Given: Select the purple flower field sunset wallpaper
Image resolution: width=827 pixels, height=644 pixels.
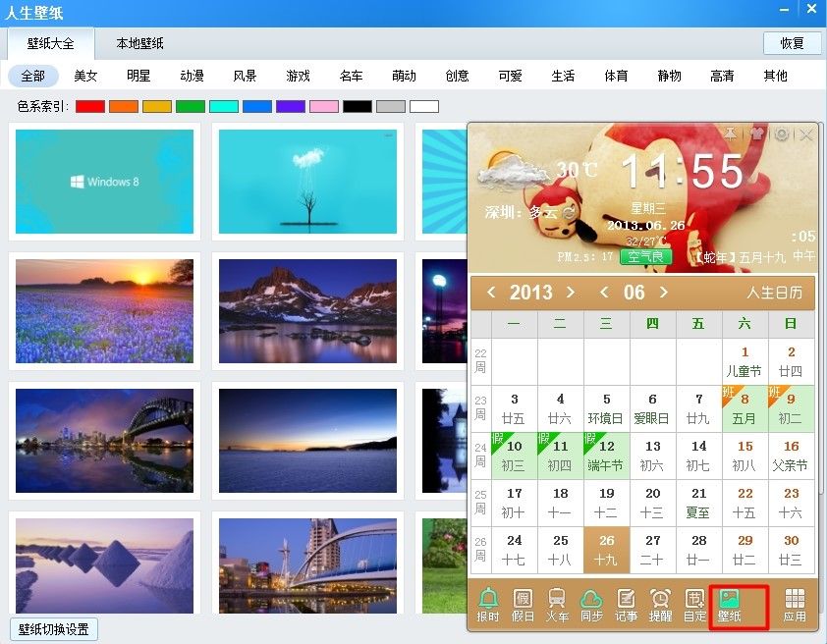Looking at the screenshot, I should [x=104, y=311].
